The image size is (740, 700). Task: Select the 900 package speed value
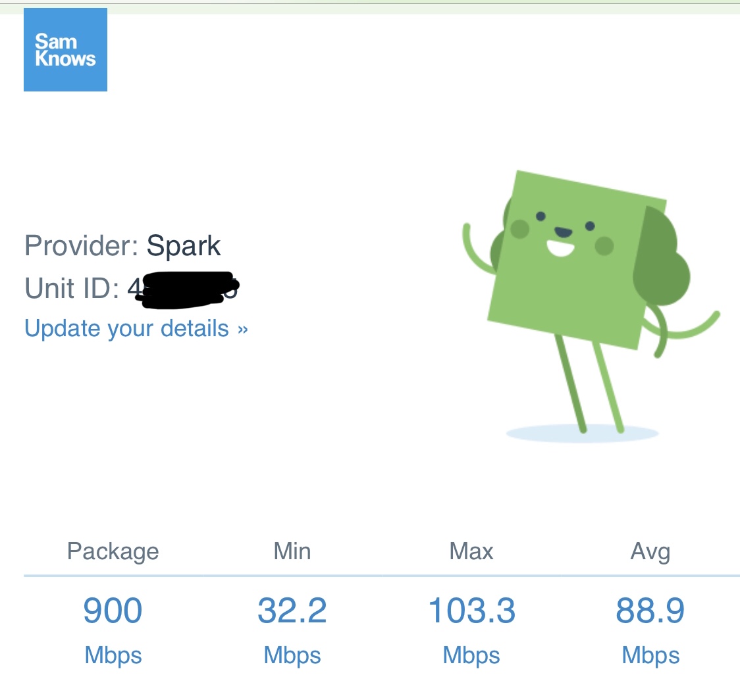(113, 611)
